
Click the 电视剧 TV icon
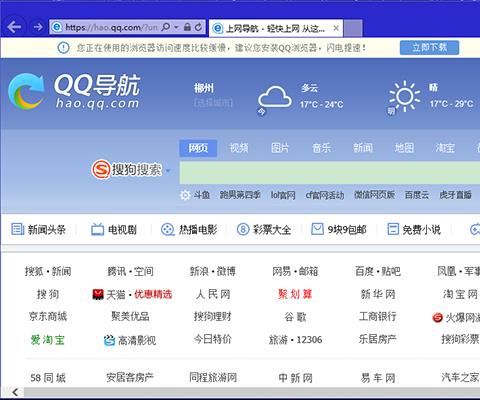point(98,229)
